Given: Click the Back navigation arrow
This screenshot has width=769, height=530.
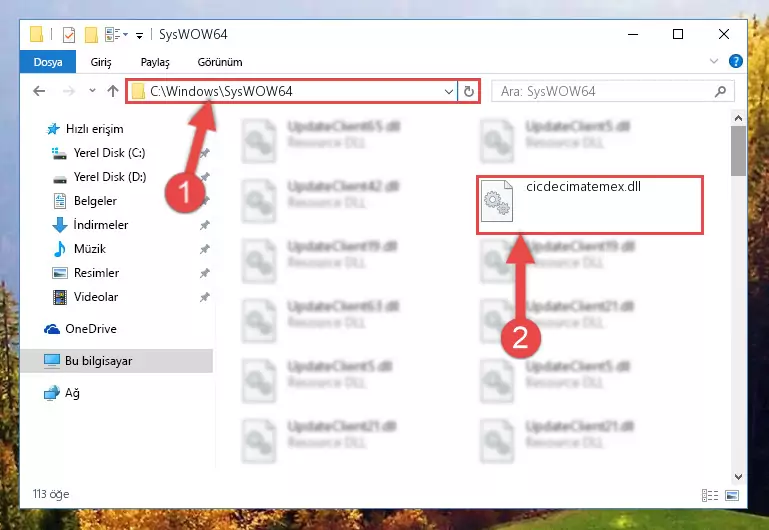Looking at the screenshot, I should [x=39, y=91].
